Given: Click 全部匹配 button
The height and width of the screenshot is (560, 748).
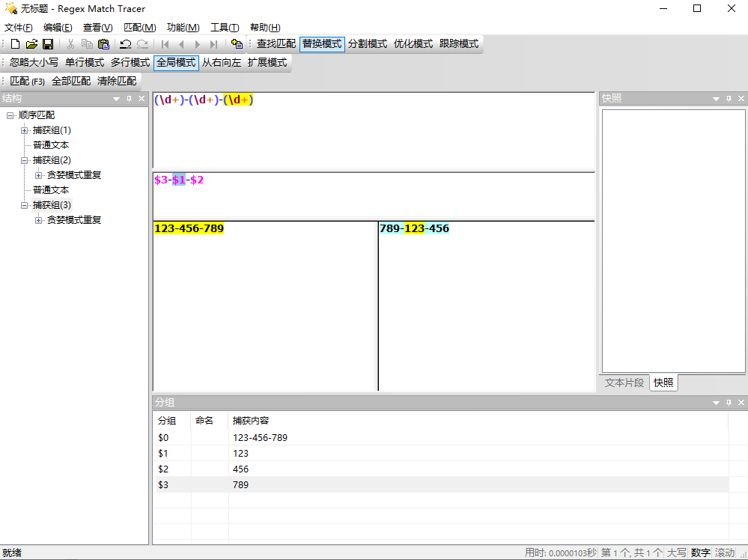Looking at the screenshot, I should tap(71, 81).
